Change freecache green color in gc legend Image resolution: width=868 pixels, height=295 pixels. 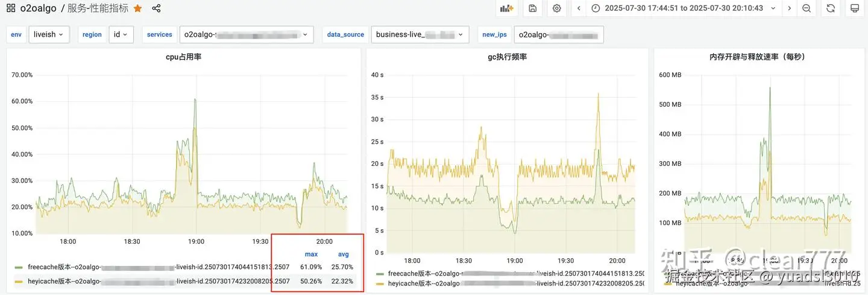pyautogui.click(x=380, y=273)
